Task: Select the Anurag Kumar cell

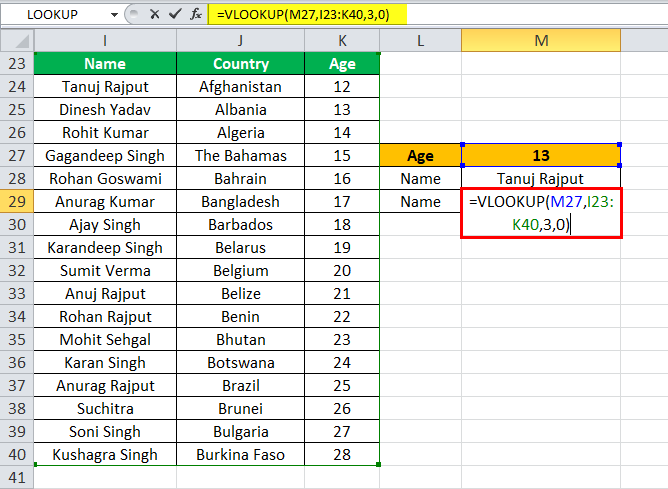Action: coord(105,201)
